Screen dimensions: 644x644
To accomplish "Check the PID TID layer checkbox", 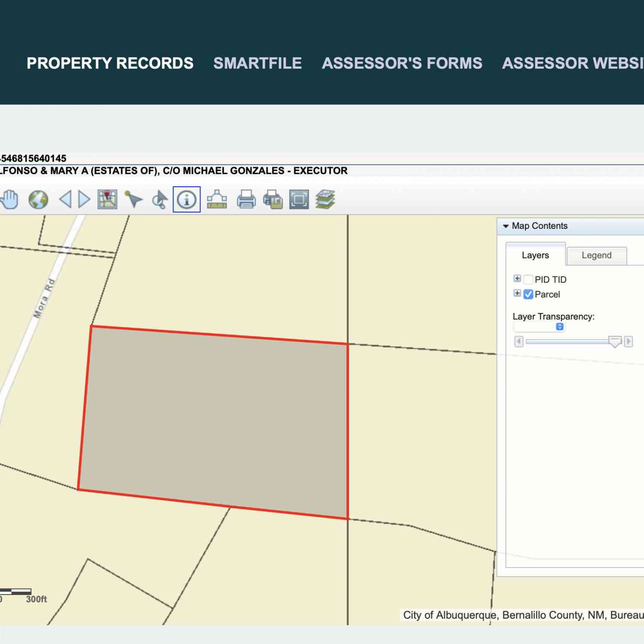I will [x=529, y=279].
